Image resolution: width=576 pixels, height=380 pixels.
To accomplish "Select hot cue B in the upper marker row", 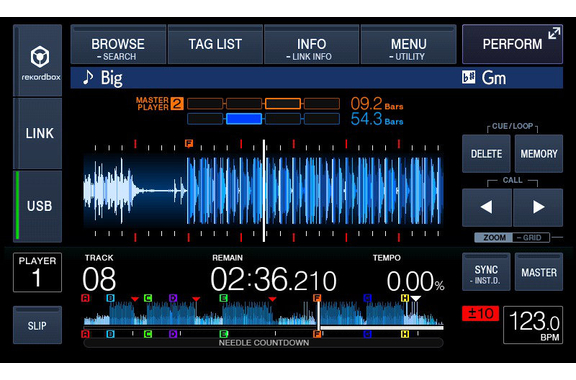I will [x=110, y=298].
